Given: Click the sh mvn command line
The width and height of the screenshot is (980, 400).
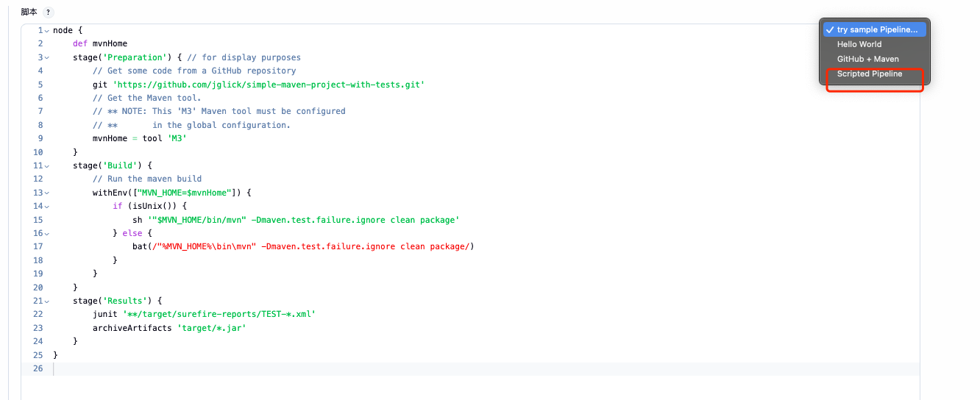Looking at the screenshot, I should [296, 220].
